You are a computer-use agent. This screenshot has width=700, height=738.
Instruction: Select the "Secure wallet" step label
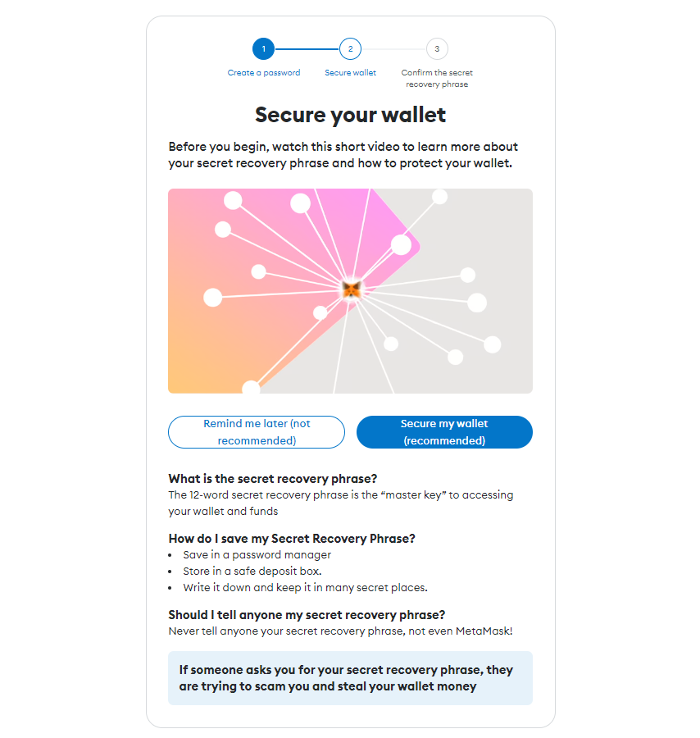coord(350,73)
